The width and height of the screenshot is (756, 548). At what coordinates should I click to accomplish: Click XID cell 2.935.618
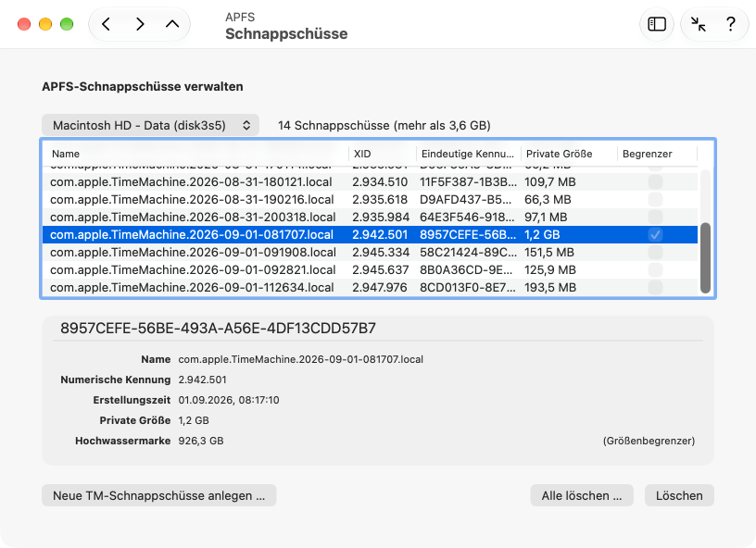pyautogui.click(x=380, y=199)
